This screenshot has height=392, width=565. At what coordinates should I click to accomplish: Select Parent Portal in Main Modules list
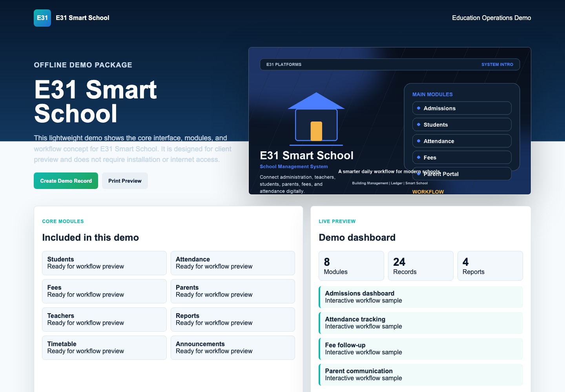click(462, 174)
